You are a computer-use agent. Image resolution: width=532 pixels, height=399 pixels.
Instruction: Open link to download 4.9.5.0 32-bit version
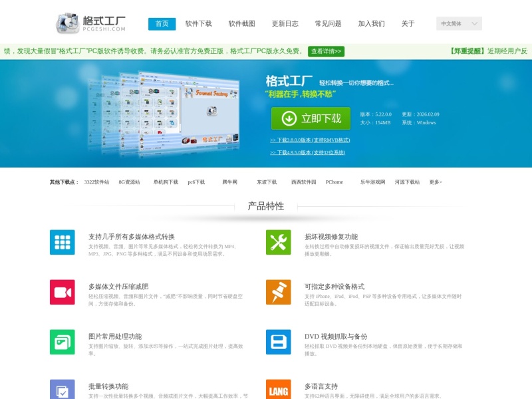click(307, 152)
